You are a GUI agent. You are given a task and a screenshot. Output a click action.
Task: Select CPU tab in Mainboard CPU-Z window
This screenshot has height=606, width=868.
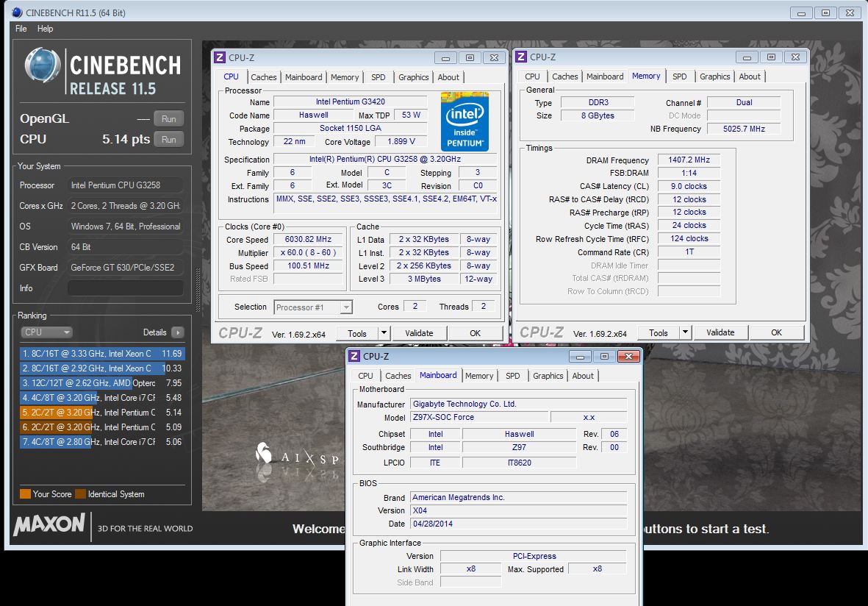[366, 376]
